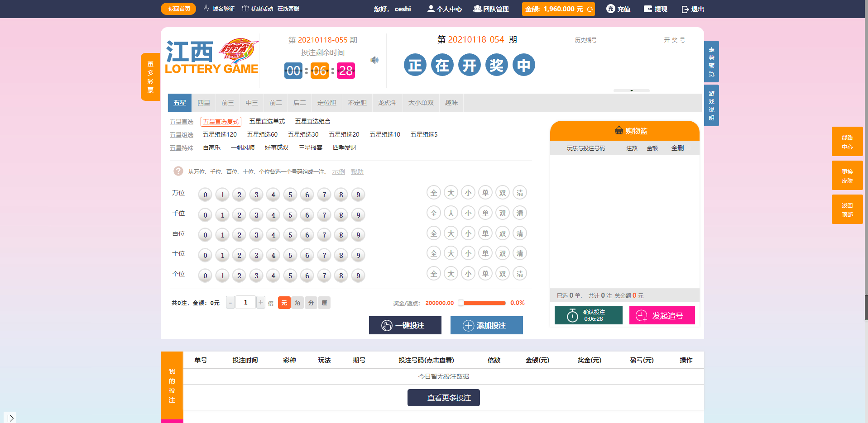Click the 退出 logout icon
The image size is (868, 423).
[685, 10]
